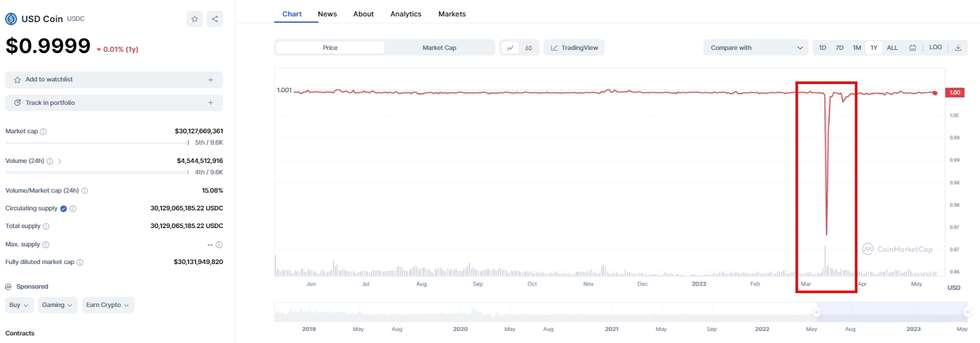Click Add to watchlist button
The width and height of the screenshot is (980, 343).
click(x=114, y=80)
